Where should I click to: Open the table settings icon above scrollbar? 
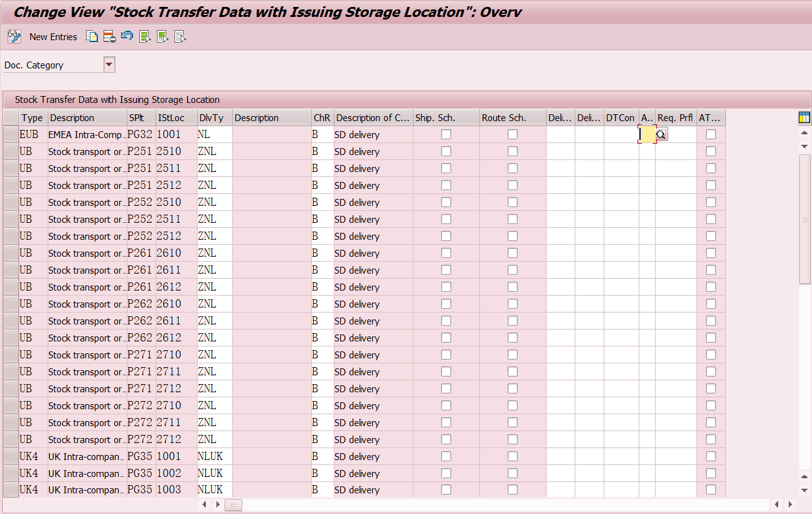pos(804,117)
